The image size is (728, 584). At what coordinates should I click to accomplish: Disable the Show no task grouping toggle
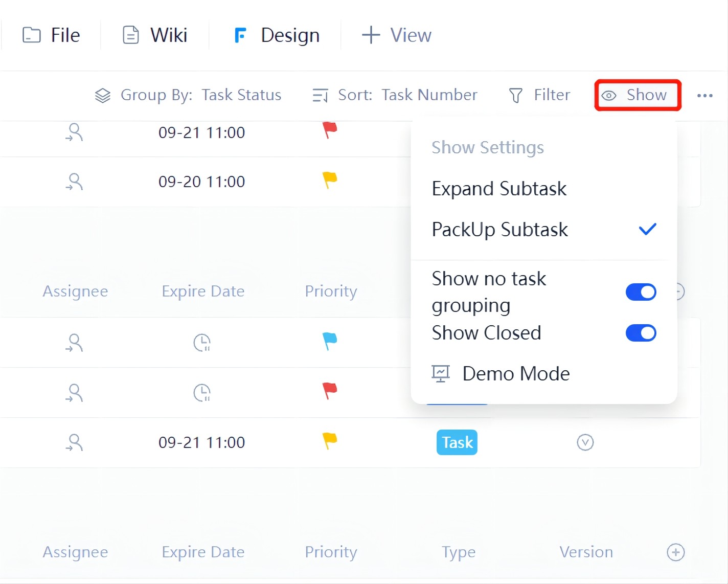(641, 291)
